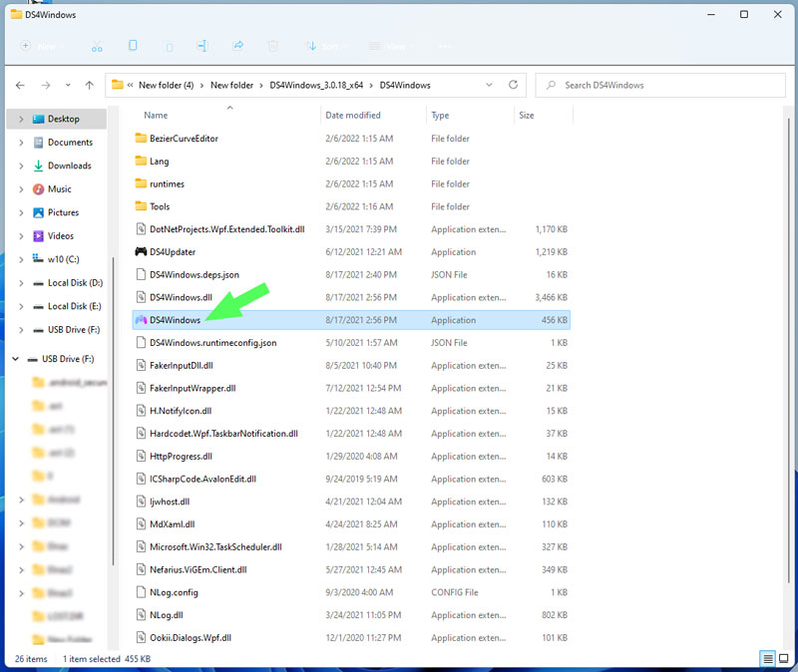Open the address bar history dropdown chevron

[x=491, y=85]
